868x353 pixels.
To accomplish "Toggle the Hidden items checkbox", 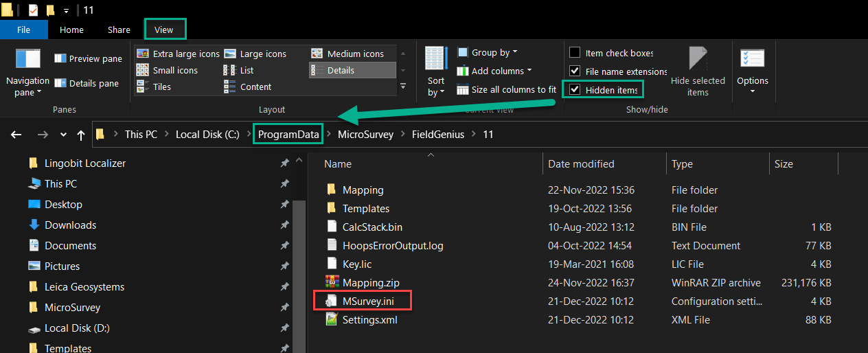I will click(575, 90).
